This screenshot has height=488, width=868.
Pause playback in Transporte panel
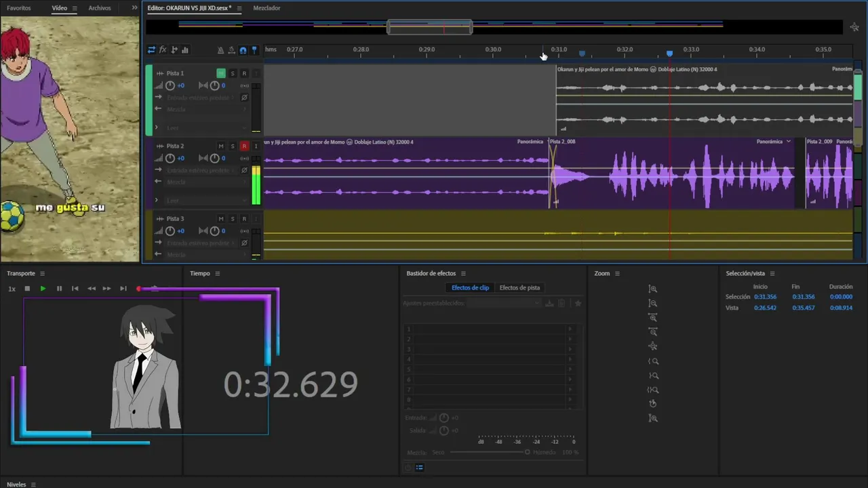59,289
